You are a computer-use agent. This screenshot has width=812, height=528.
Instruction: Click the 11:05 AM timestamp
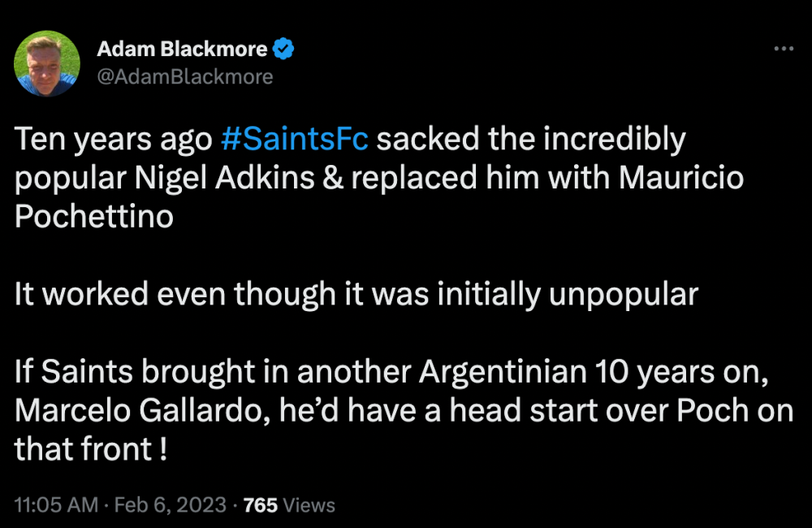pyautogui.click(x=54, y=505)
